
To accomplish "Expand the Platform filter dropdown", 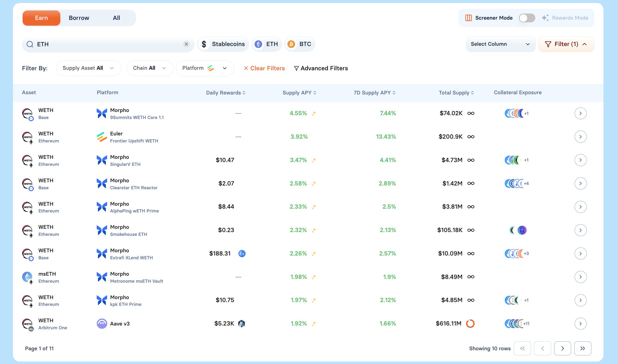I will pyautogui.click(x=205, y=68).
